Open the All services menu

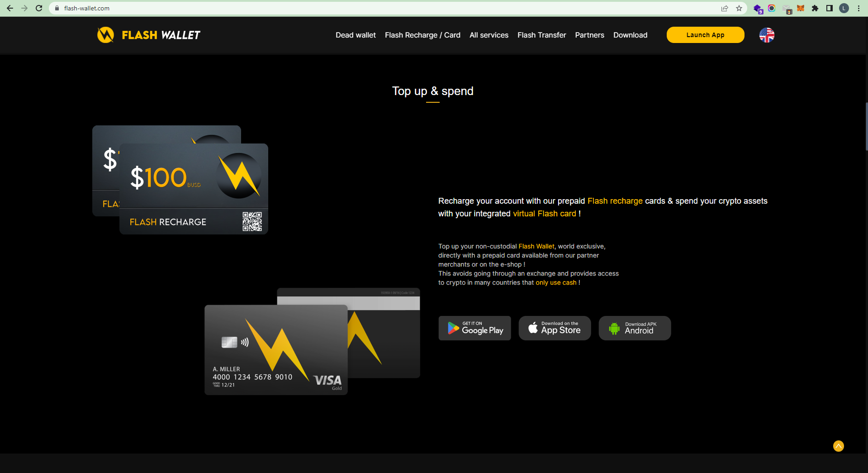click(x=489, y=35)
